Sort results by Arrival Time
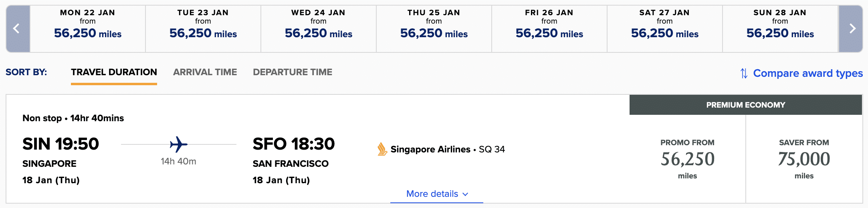Viewport: 868px width, 208px height. click(205, 72)
